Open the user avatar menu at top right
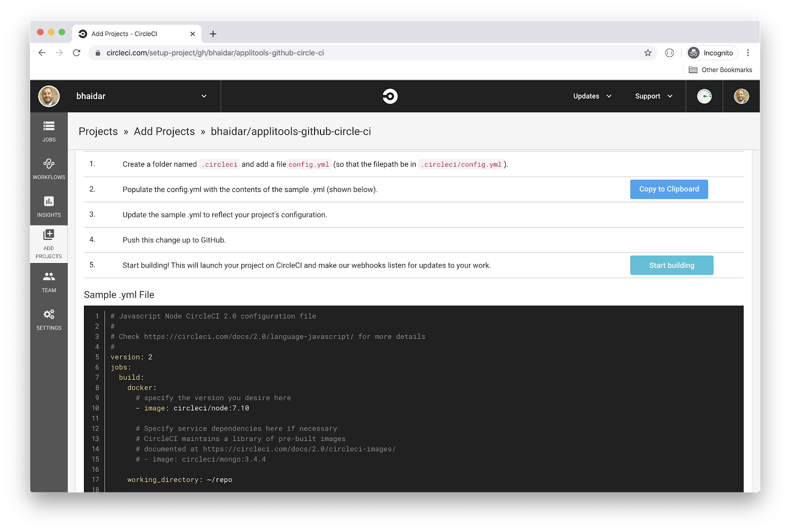 741,96
